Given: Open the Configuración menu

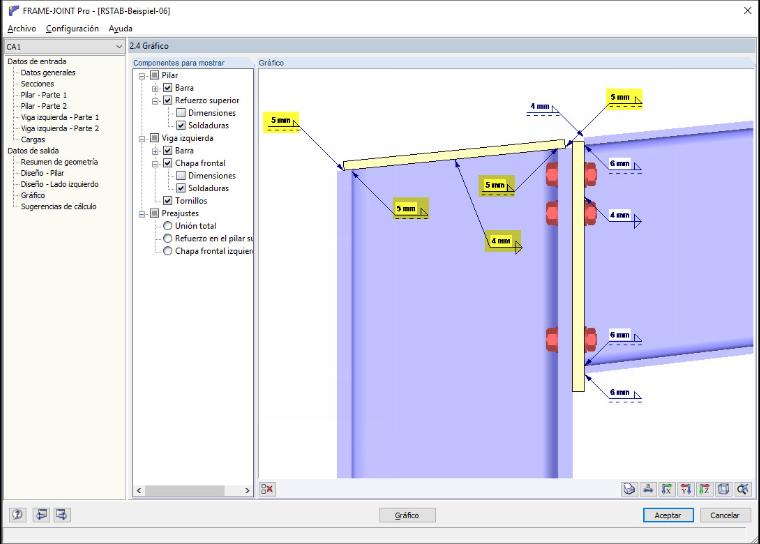Looking at the screenshot, I should point(72,29).
